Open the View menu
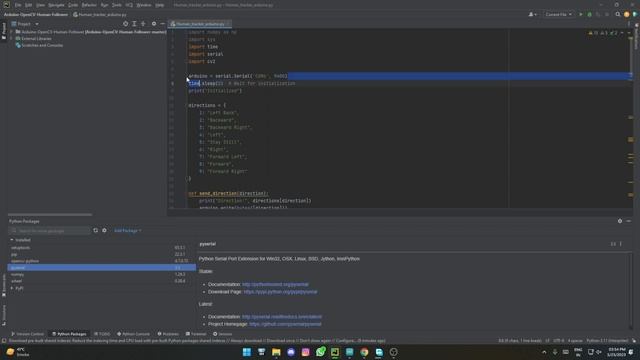The height and width of the screenshot is (360, 640). click(40, 5)
